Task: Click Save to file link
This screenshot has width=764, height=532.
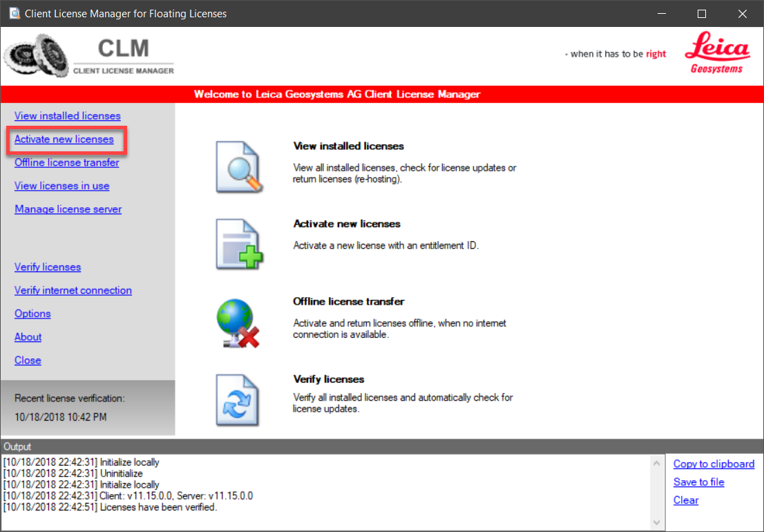Action: pyautogui.click(x=698, y=482)
